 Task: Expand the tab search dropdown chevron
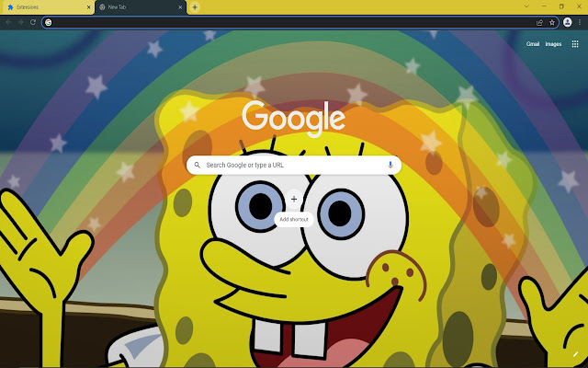[x=526, y=6]
